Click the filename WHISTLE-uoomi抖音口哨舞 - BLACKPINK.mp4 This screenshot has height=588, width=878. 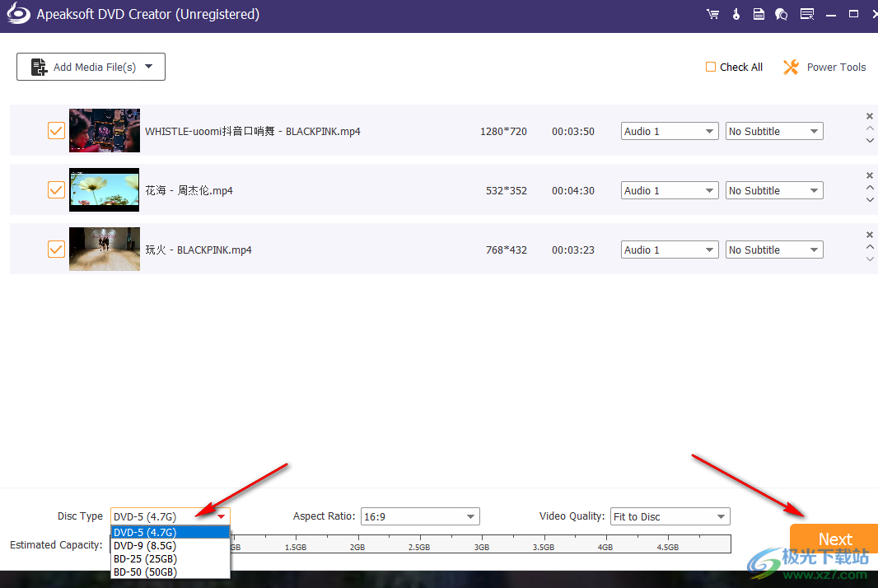pos(253,131)
